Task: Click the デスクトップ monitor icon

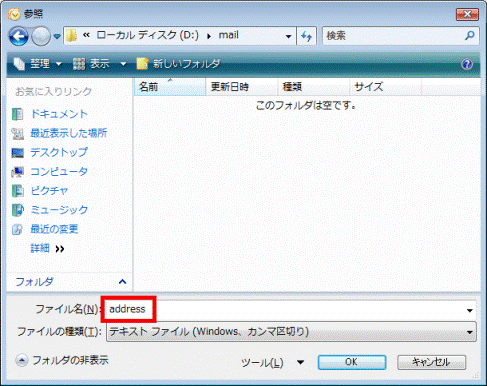Action: [17, 153]
